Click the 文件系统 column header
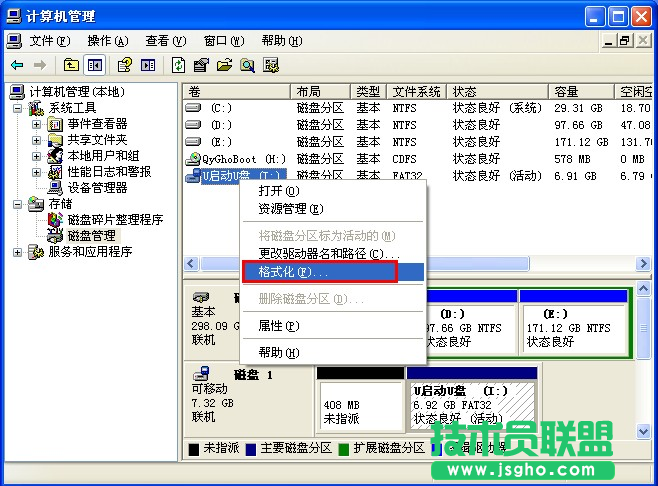This screenshot has height=486, width=658. pyautogui.click(x=416, y=91)
